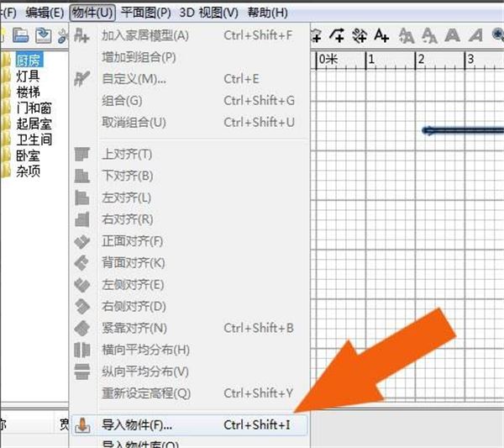Click the save home toolbar icon
The image size is (504, 448).
coord(44,35)
